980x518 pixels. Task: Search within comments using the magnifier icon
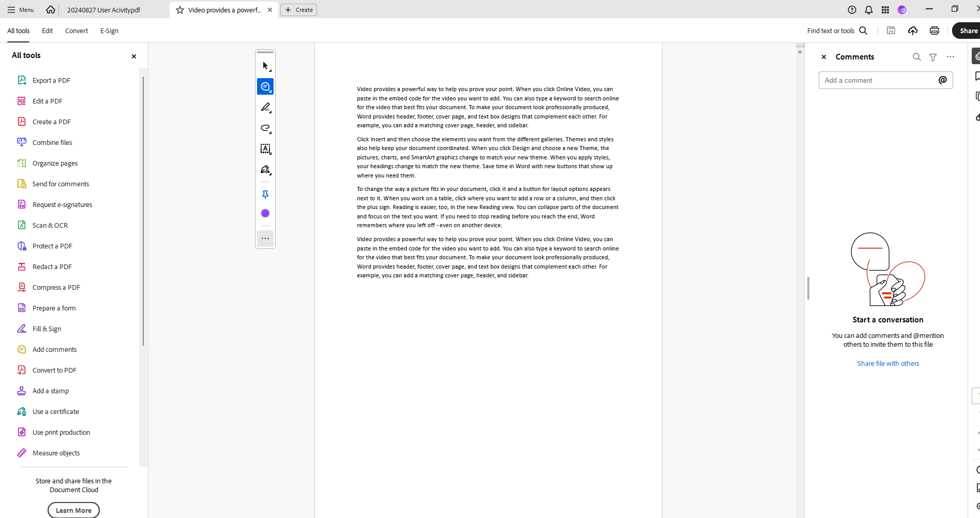tap(916, 57)
